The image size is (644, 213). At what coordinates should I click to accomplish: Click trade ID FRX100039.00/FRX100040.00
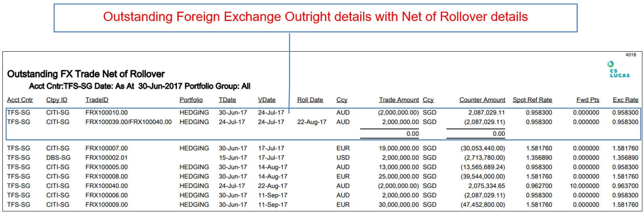tap(129, 122)
